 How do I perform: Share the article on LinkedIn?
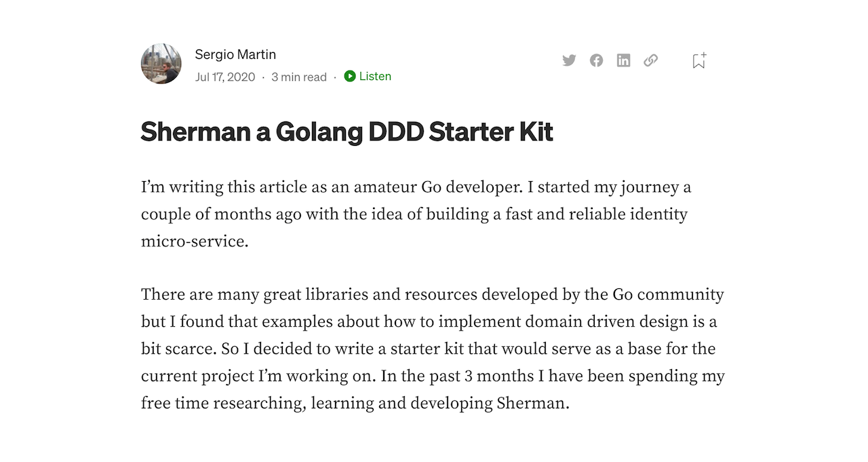click(623, 60)
